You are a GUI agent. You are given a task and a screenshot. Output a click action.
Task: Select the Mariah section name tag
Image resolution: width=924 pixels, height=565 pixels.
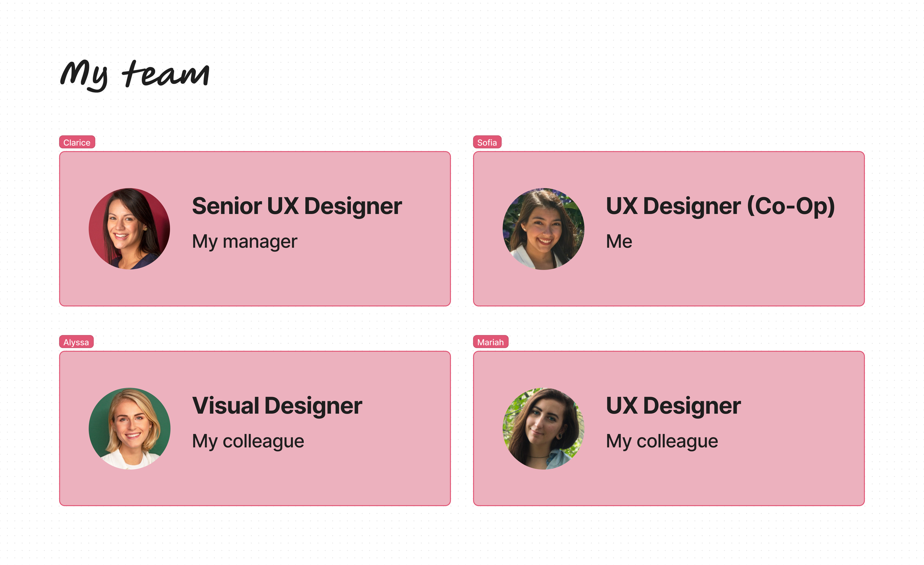[x=490, y=342]
